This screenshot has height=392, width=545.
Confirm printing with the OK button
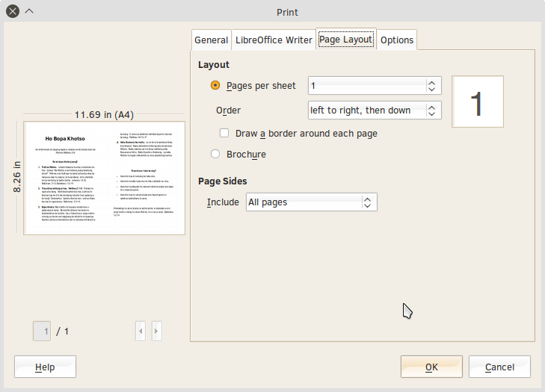431,367
